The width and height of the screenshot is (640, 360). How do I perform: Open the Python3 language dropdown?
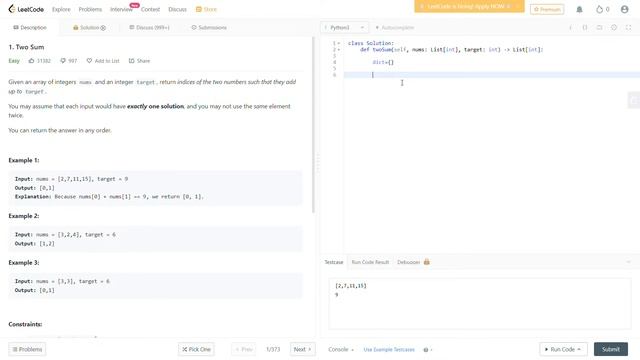[x=344, y=27]
